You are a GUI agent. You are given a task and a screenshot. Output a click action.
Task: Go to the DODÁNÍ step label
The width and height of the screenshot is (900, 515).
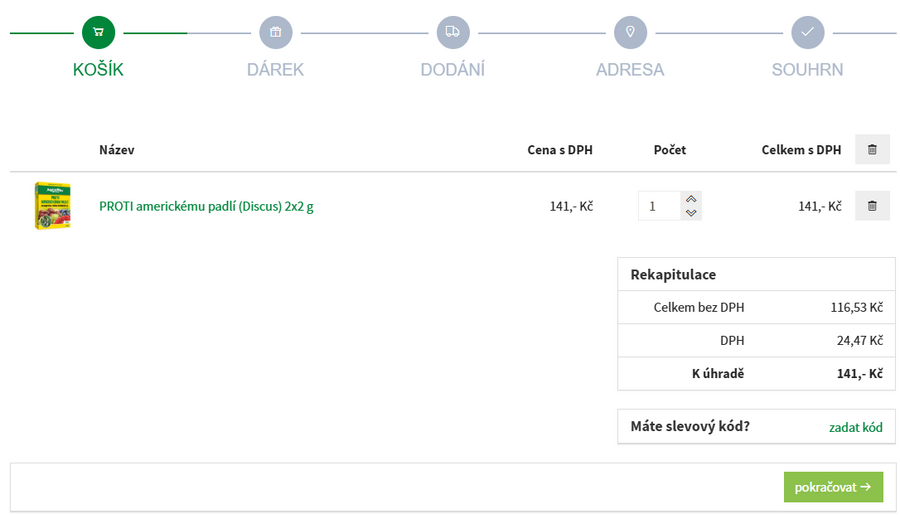coord(453,70)
